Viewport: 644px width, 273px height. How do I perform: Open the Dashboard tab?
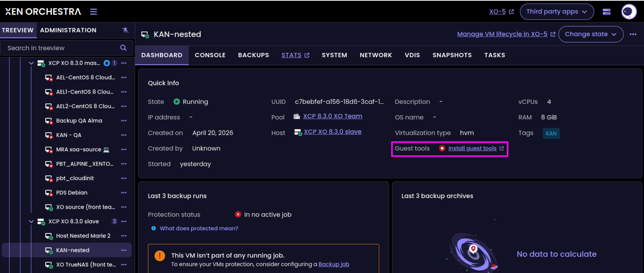162,55
